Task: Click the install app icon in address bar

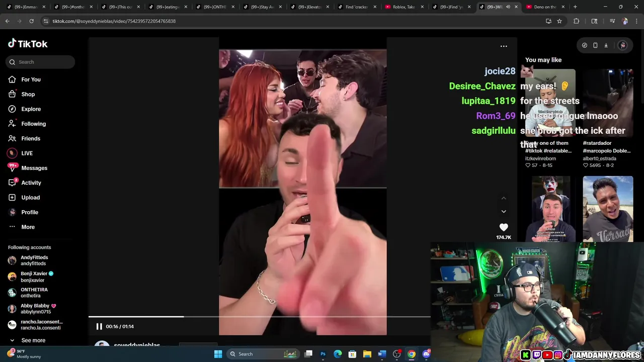Action: point(548,21)
